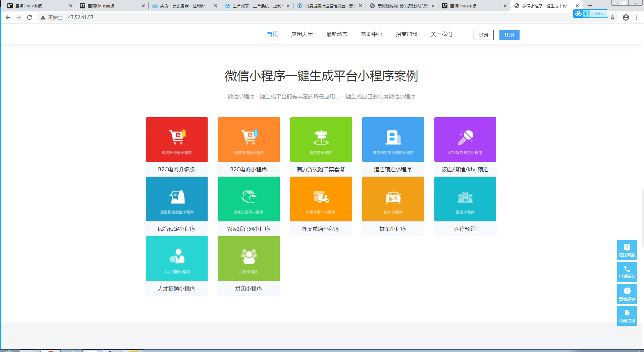Go back with the browser back arrow
This screenshot has width=644, height=352.
[x=8, y=17]
